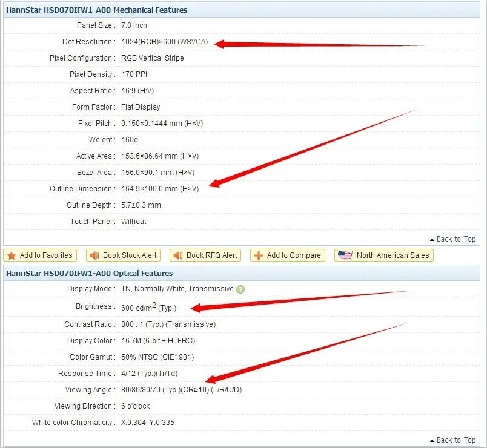Click the North American Sales button label
This screenshot has width=487, height=448.
click(x=393, y=255)
